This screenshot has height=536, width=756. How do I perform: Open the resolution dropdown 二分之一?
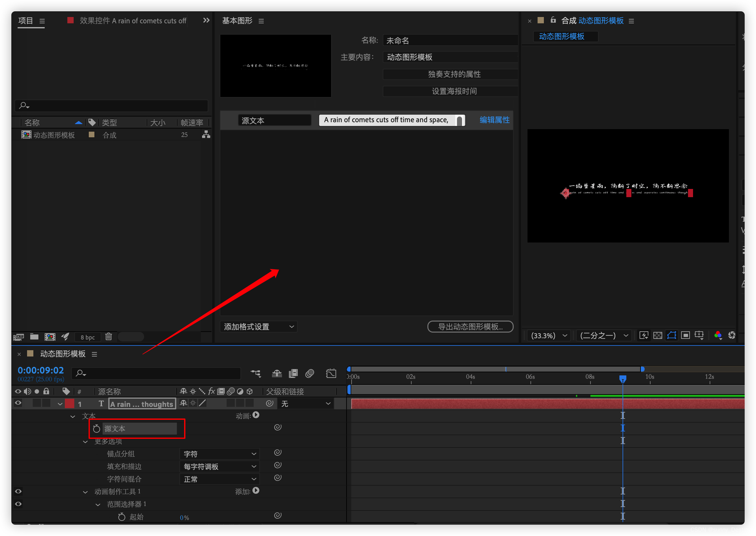pyautogui.click(x=604, y=336)
